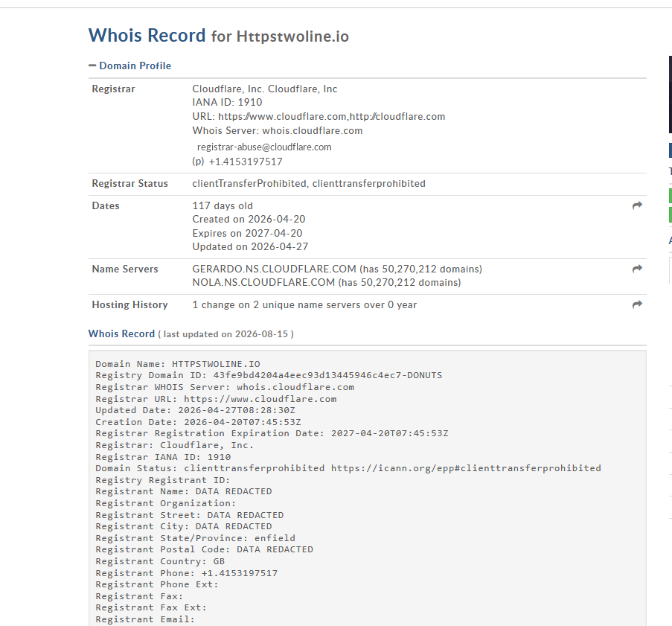672x626 pixels.
Task: Click the 'Creation Date' raw record line
Action: click(198, 422)
